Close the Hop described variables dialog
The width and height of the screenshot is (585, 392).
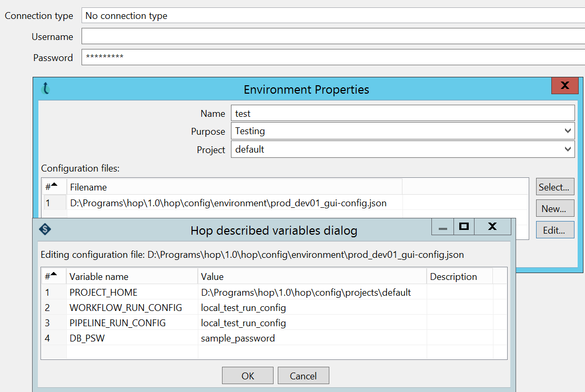click(x=492, y=227)
